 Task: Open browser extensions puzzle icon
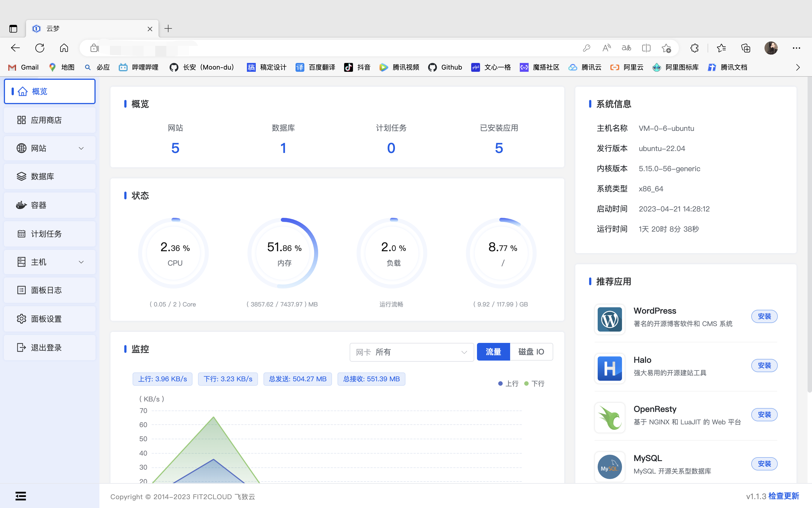click(x=694, y=48)
